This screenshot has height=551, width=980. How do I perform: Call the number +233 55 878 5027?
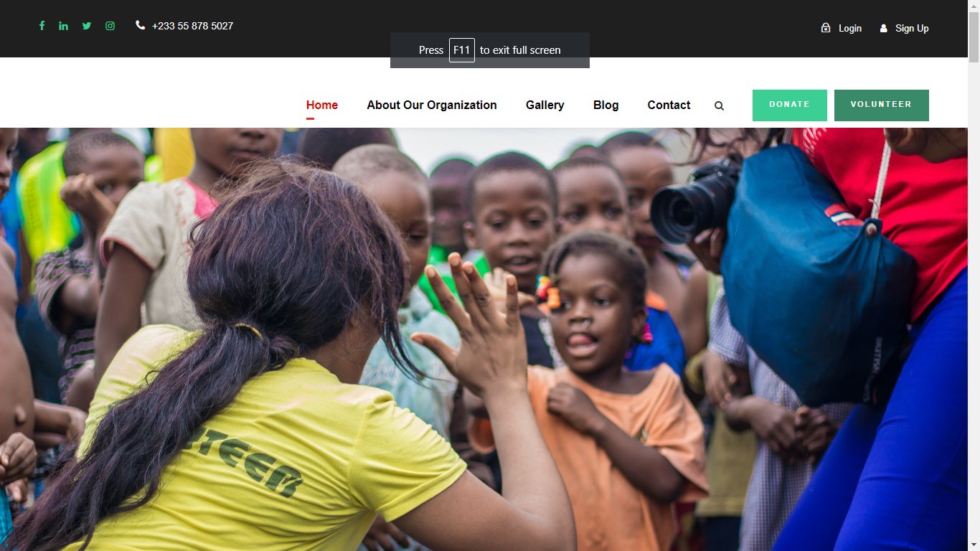[x=192, y=26]
